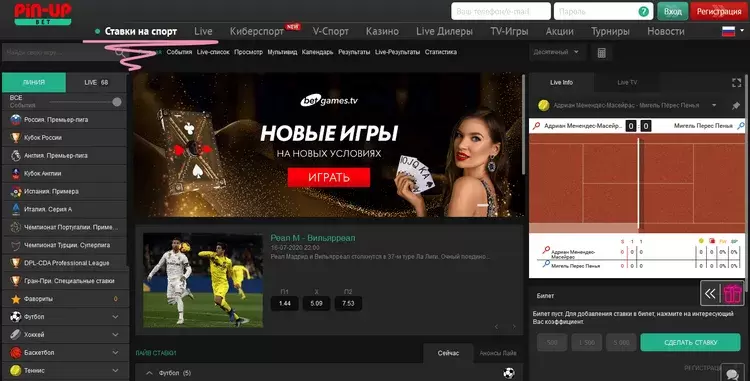Switch to the Live TV tab

(627, 83)
